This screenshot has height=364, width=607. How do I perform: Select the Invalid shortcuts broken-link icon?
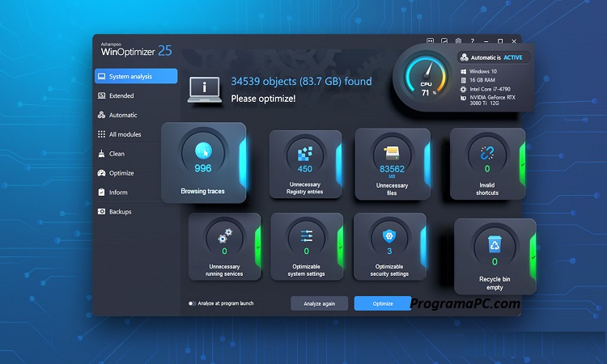(487, 153)
